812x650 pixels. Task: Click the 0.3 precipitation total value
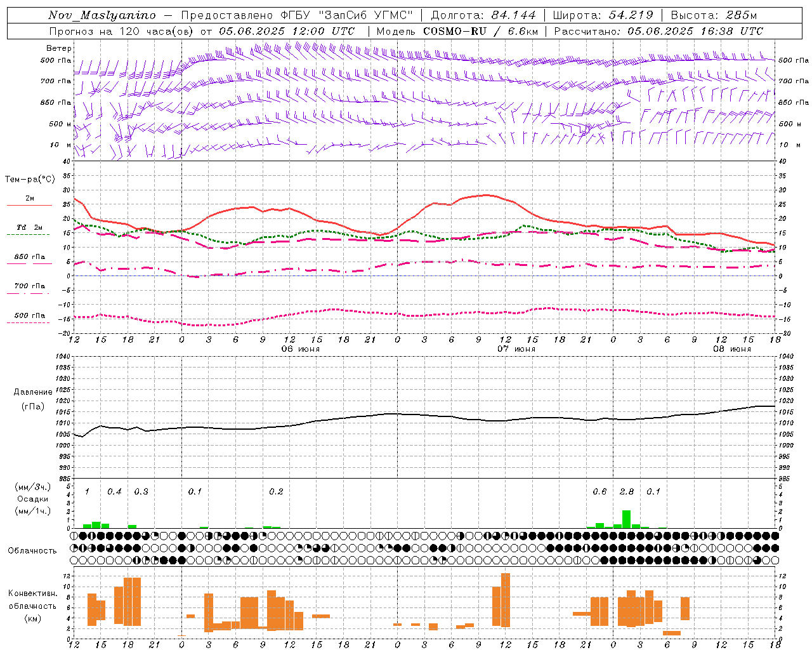click(141, 492)
